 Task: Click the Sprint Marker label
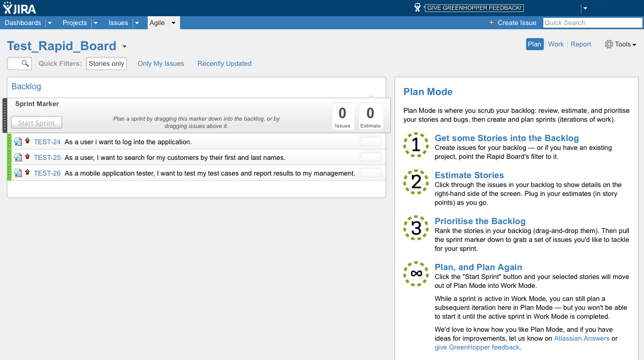(x=37, y=104)
